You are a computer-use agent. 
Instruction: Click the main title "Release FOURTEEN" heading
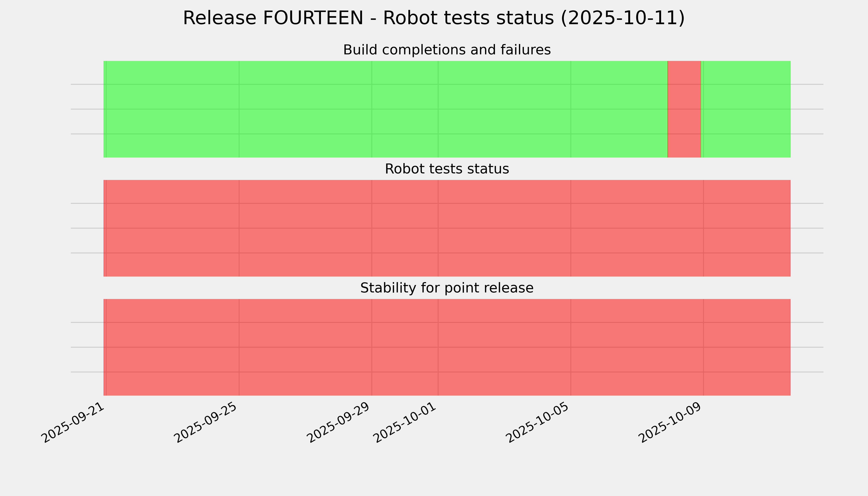433,18
